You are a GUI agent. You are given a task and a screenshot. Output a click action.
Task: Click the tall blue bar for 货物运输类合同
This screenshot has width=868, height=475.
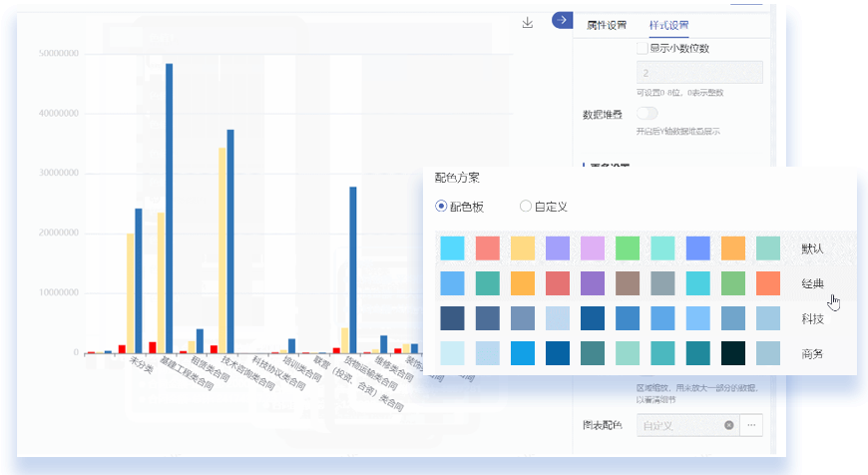click(352, 269)
